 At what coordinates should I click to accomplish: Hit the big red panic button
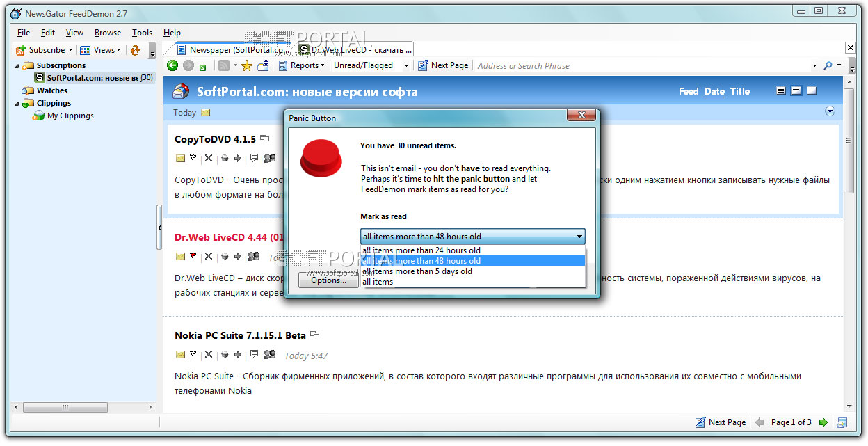tap(321, 159)
